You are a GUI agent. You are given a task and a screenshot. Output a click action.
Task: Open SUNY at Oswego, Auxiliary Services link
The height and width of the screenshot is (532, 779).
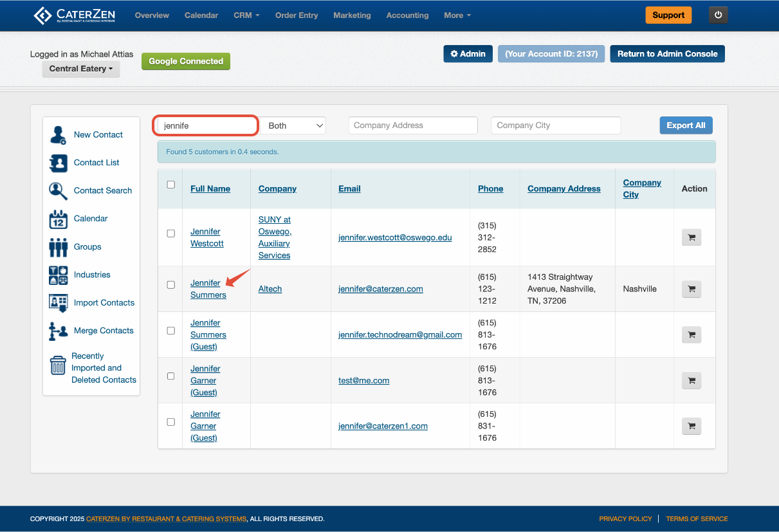tap(275, 237)
